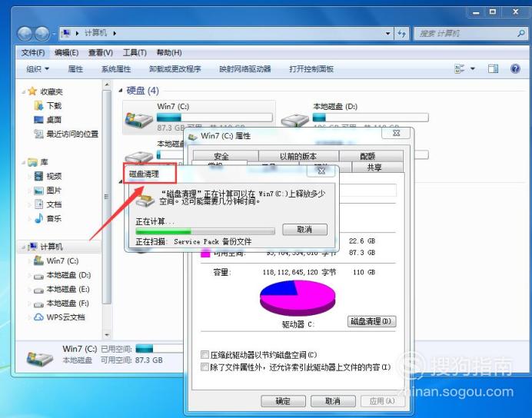Click the Win7 (C:) usage bar
The image size is (532, 418).
coord(214,118)
